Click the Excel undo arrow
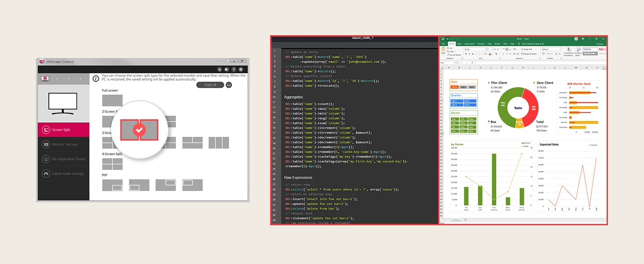644x264 pixels. (x=447, y=39)
